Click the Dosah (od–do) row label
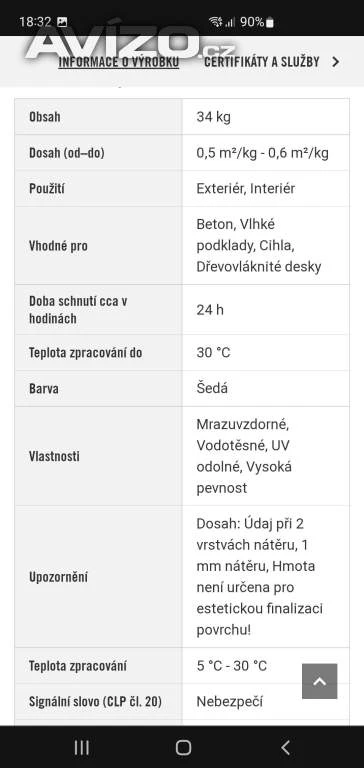The width and height of the screenshot is (364, 768). pos(67,153)
